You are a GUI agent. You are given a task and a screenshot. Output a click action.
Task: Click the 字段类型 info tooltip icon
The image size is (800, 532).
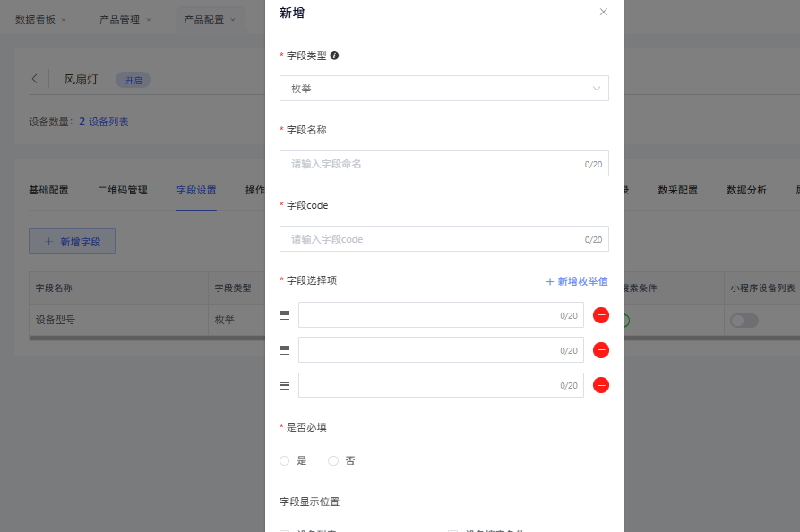[334, 55]
